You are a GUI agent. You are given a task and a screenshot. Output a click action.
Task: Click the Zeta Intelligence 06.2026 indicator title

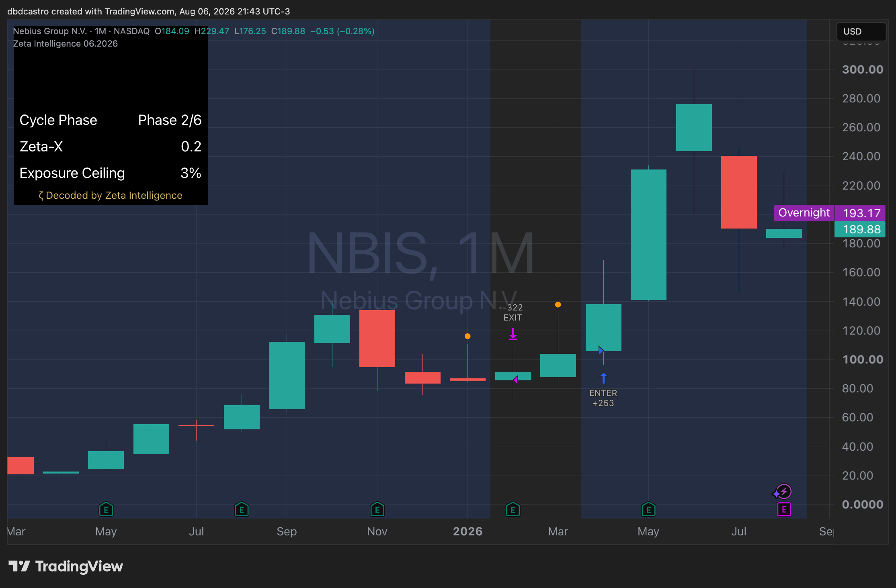point(65,43)
